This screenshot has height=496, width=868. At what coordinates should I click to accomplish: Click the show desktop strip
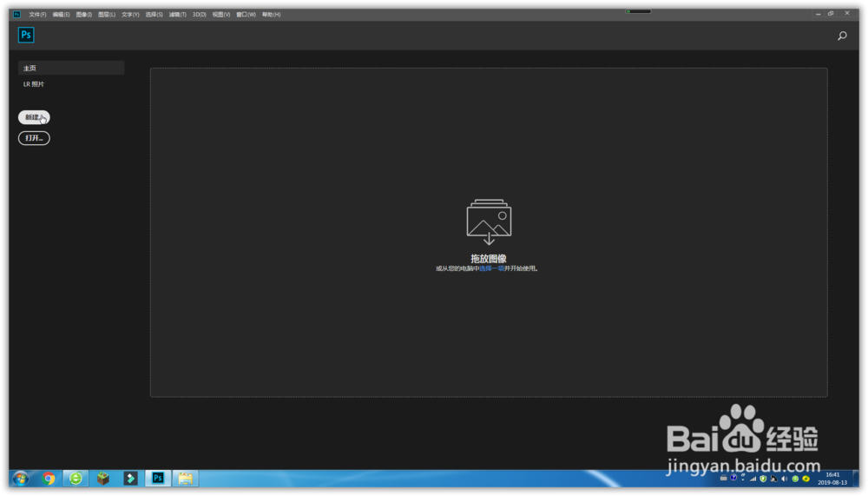(857, 478)
